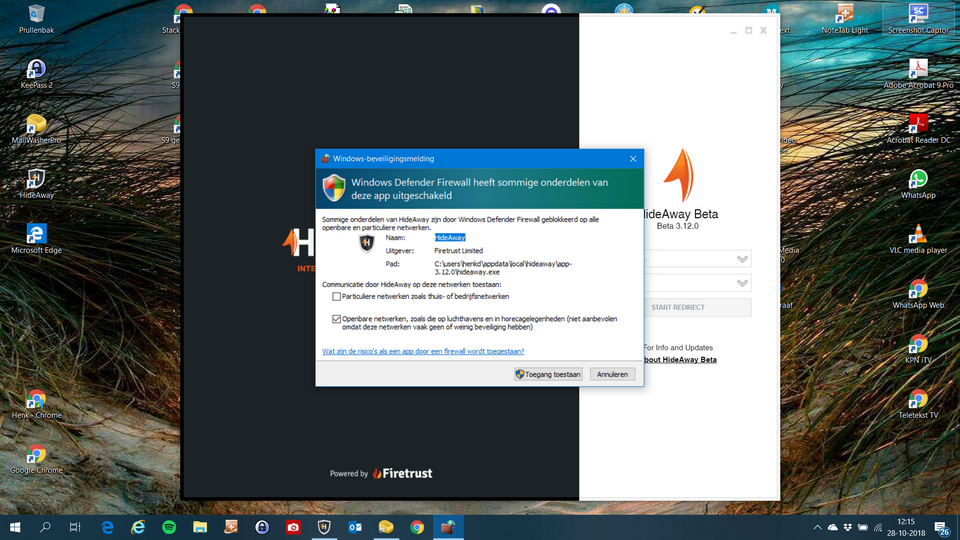
Task: Open KPN iTV desktop shortcut
Action: [918, 349]
